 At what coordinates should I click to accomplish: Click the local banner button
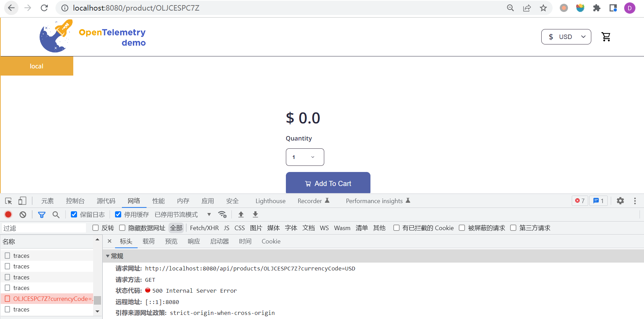pyautogui.click(x=37, y=66)
